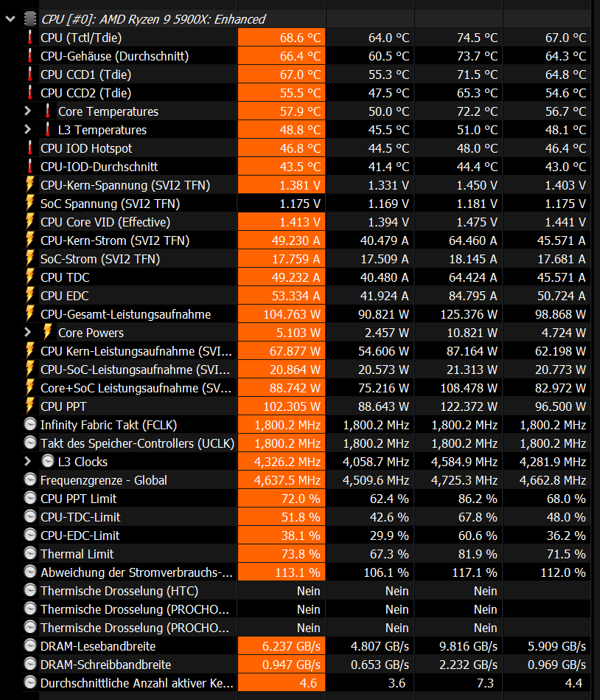Click thermometer icon beside CPU (Tctl/Tdie)
This screenshot has width=600, height=700.
30,38
